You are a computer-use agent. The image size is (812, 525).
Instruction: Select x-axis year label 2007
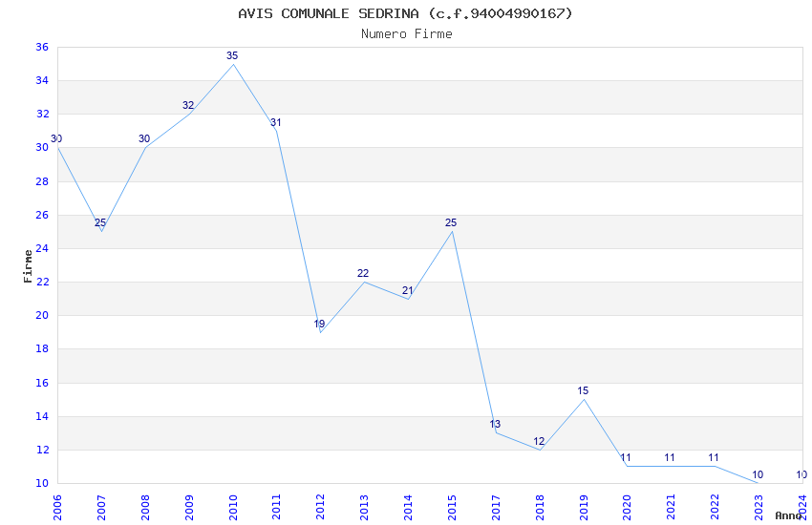click(x=101, y=507)
